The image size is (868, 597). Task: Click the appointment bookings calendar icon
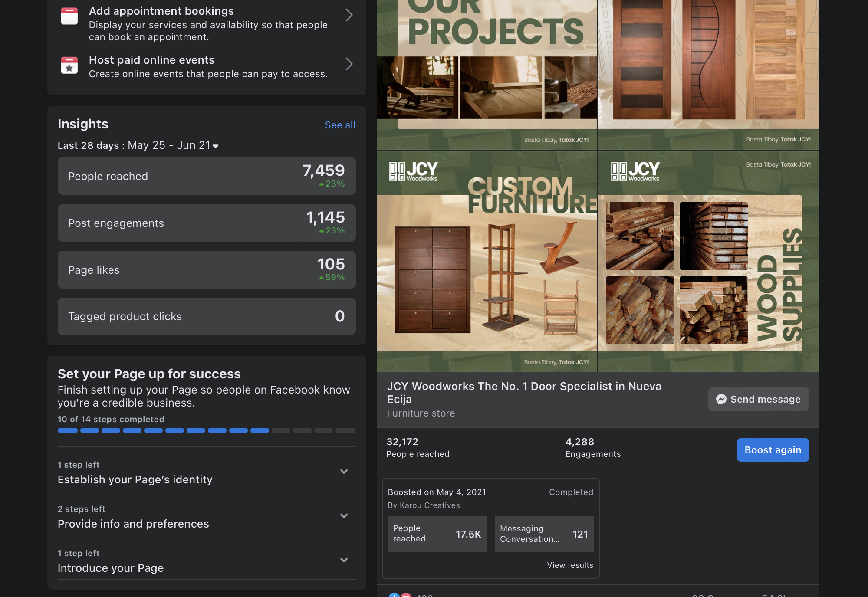point(69,16)
